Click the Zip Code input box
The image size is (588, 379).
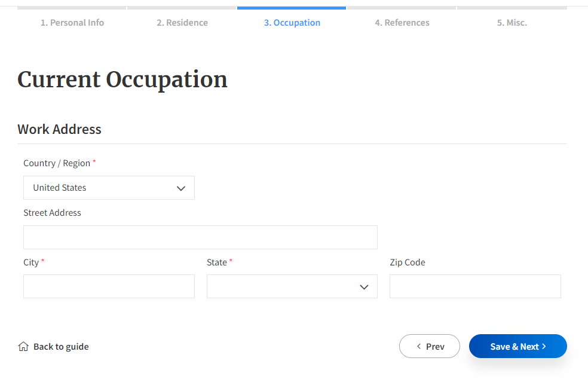click(475, 287)
